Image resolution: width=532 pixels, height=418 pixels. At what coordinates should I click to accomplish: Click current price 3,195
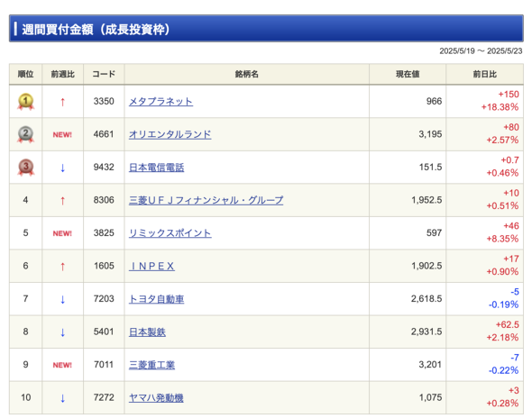click(430, 134)
